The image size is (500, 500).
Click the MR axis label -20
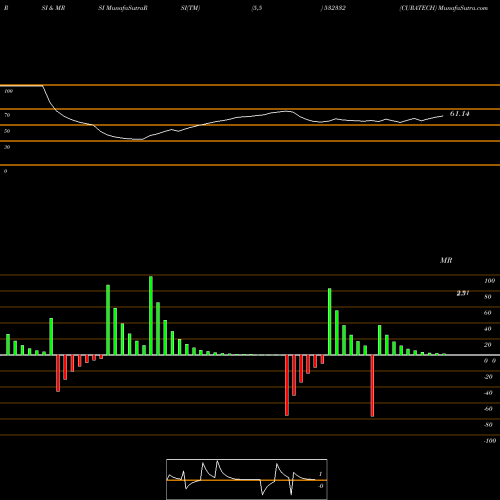(488, 377)
